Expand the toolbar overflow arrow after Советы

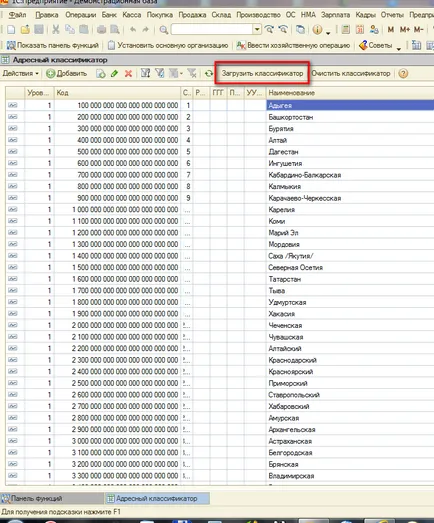[x=399, y=49]
